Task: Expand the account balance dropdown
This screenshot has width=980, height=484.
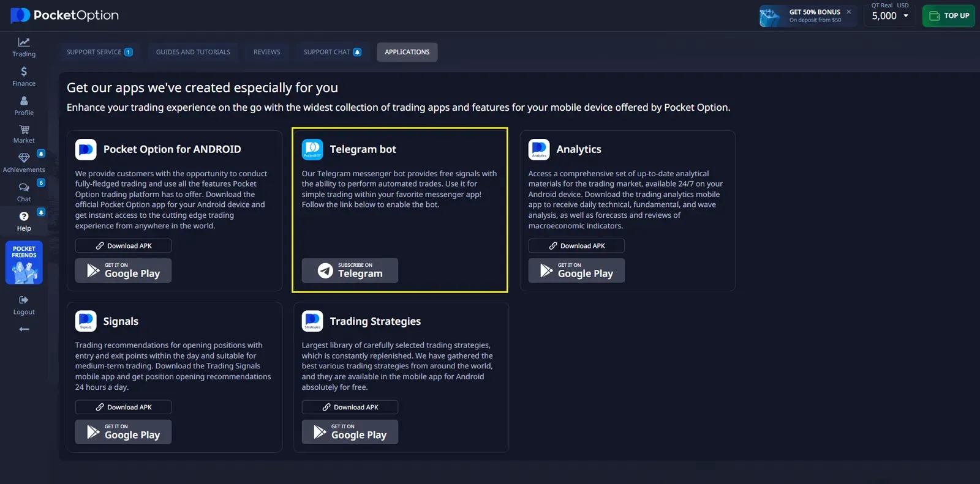Action: pos(905,16)
